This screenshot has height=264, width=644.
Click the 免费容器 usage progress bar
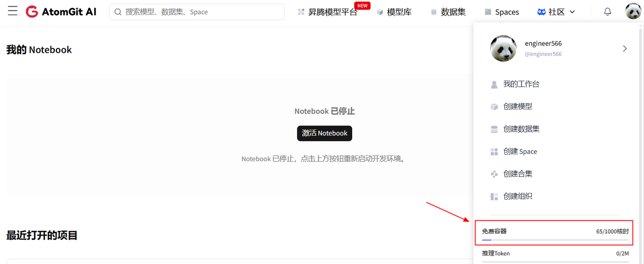click(555, 240)
